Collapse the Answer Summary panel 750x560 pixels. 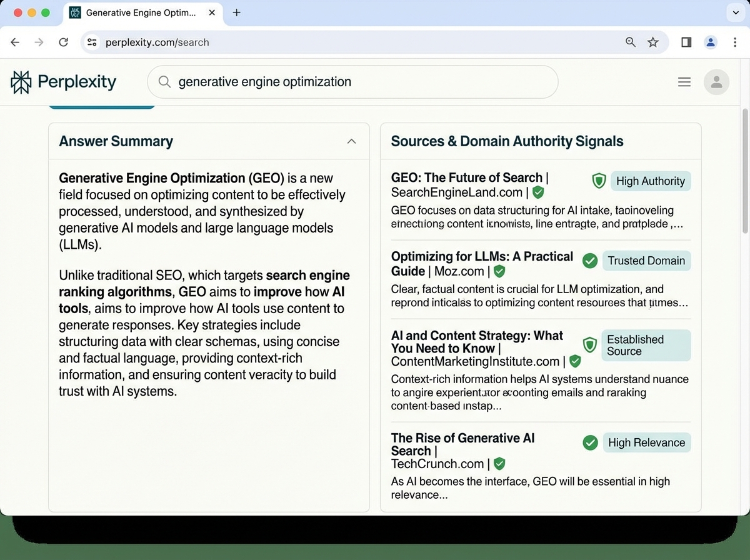coord(351,141)
